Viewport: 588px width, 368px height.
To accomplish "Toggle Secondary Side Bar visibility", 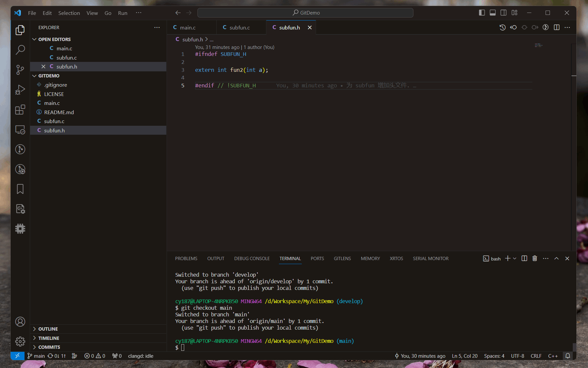I will (504, 13).
